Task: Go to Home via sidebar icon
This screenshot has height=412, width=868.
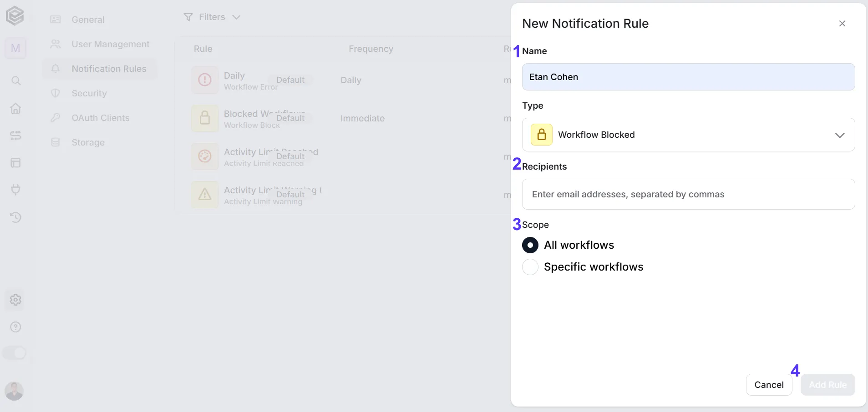Action: point(16,108)
